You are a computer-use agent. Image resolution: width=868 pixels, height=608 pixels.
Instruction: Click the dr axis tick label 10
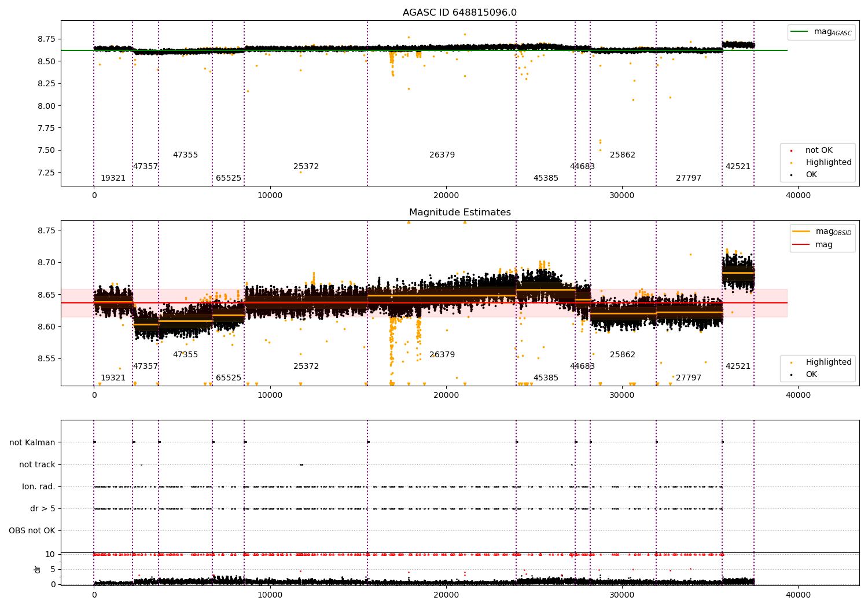(50, 554)
